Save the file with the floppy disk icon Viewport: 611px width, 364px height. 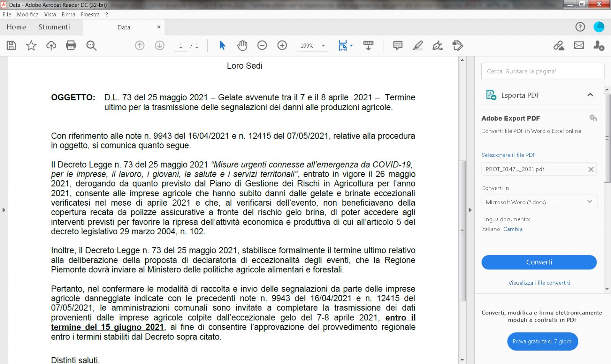(x=11, y=45)
